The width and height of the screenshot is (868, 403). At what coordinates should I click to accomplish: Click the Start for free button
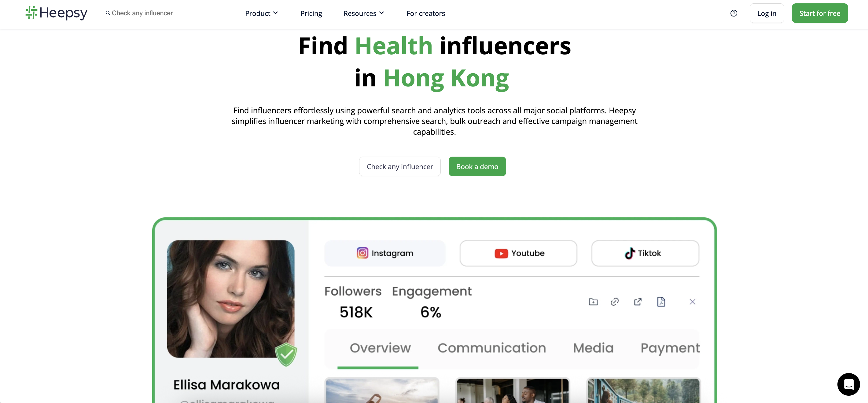click(x=819, y=13)
